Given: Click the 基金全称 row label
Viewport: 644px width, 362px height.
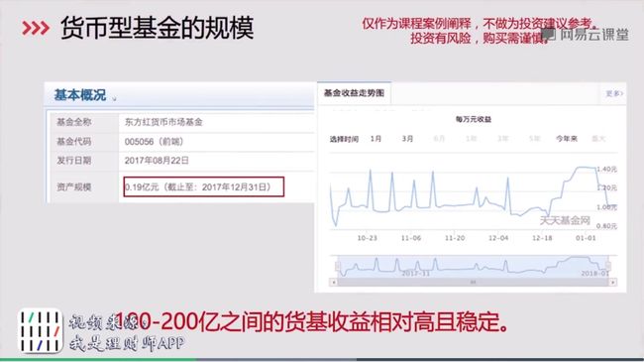Looking at the screenshot, I should point(74,122).
